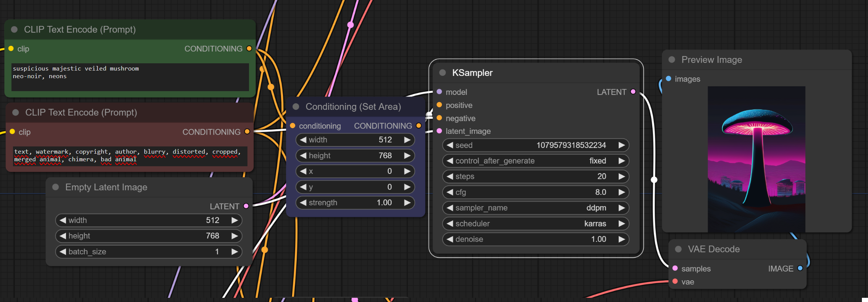Screen dimensions: 868x302
Task: Click the Empty Latent Image LATENT output connector
Action: [246, 206]
